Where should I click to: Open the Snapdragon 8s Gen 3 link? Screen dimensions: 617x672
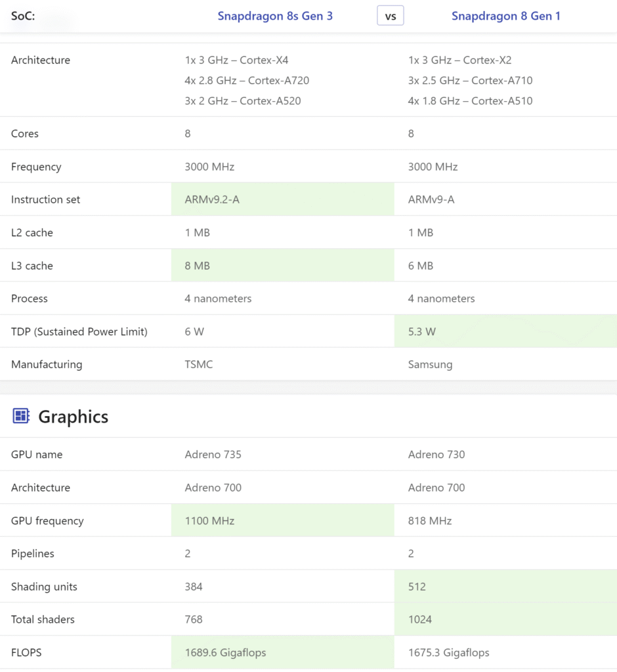point(275,16)
